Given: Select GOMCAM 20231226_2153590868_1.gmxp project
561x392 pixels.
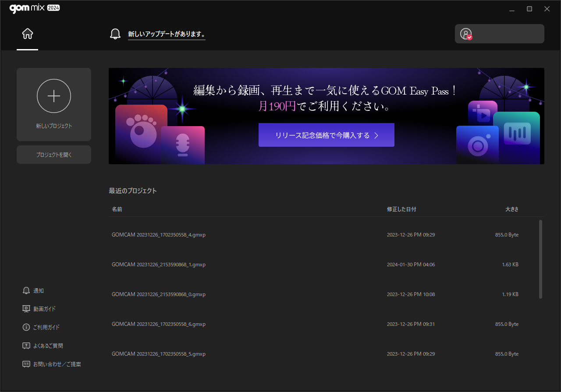Looking at the screenshot, I should point(159,265).
